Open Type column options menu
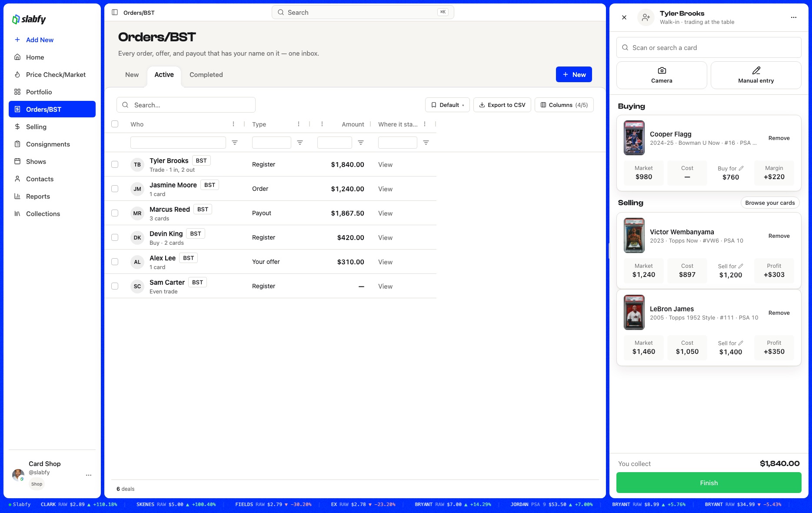 click(299, 124)
